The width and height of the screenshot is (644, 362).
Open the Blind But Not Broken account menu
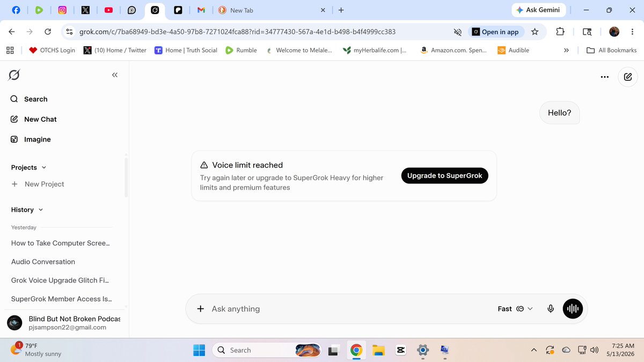[x=64, y=323]
